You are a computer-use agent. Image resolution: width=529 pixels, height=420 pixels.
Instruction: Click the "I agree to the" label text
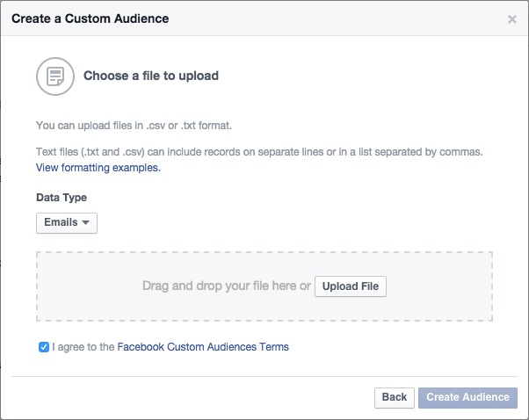(x=83, y=347)
